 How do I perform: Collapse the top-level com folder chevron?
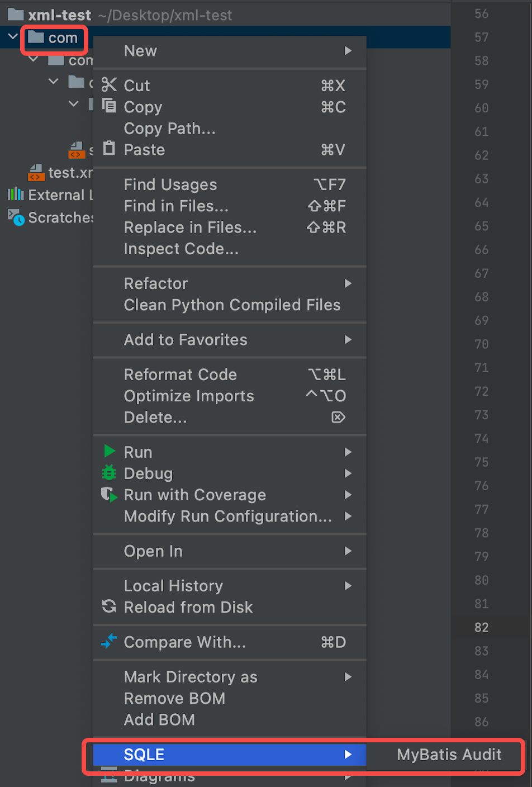point(13,37)
